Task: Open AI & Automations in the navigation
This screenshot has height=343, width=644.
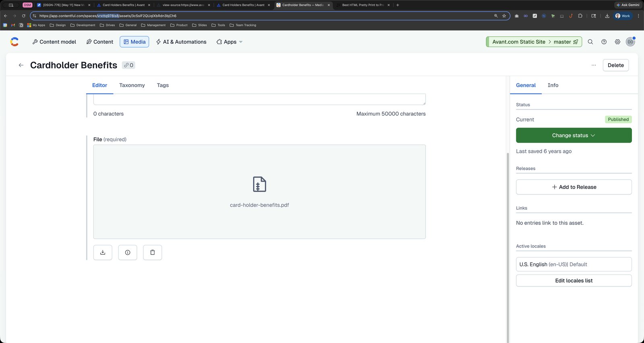Action: (181, 42)
